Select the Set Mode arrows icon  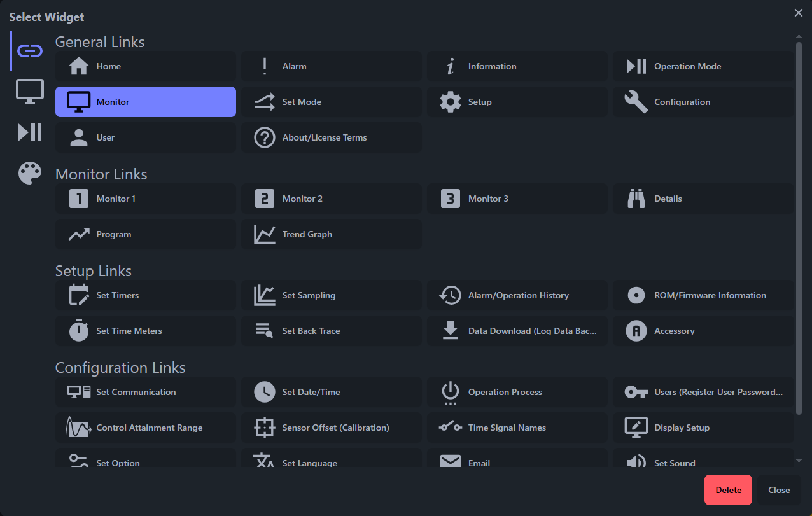point(265,102)
